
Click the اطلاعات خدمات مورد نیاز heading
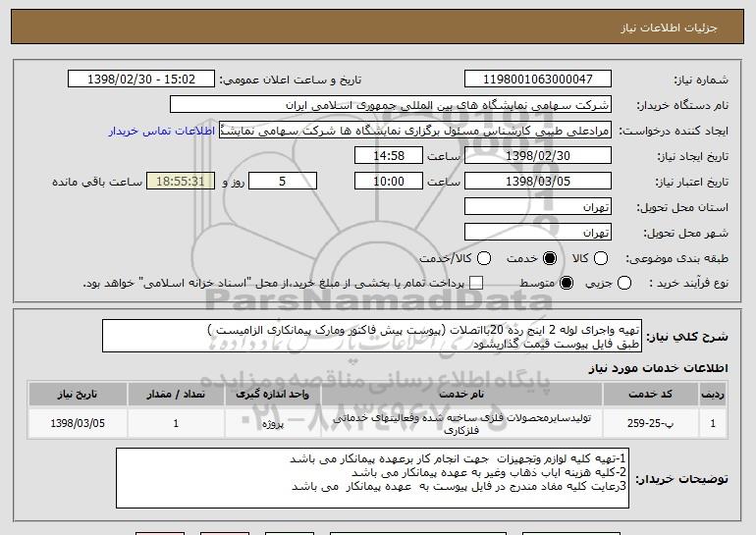[658, 368]
